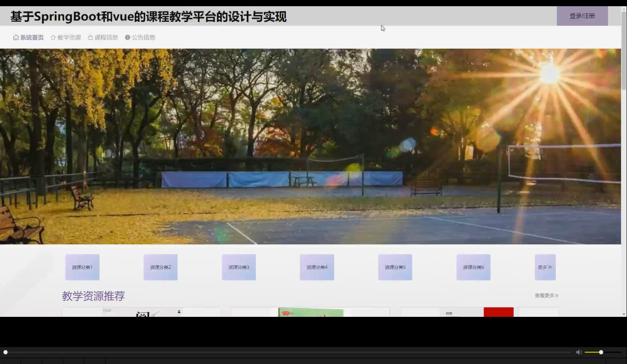The width and height of the screenshot is (627, 364).
Task: Open the 公告信息 page
Action: tap(144, 37)
